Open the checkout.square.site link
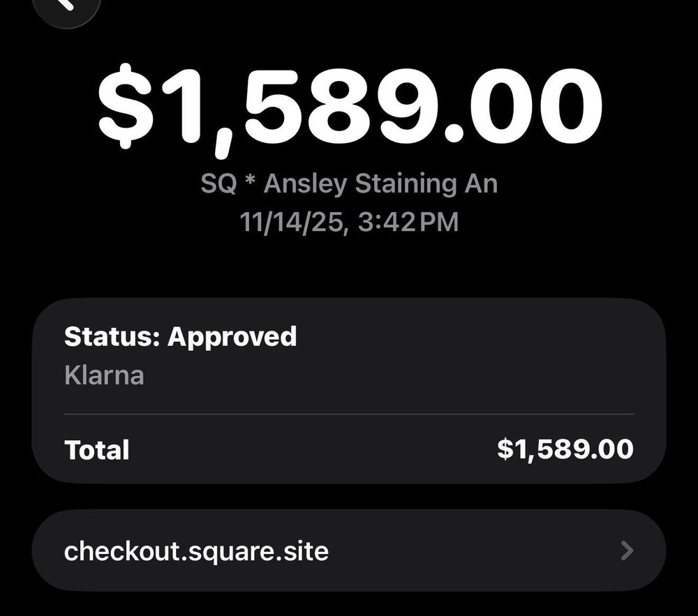Screen dimensions: 698x616 pos(196,551)
